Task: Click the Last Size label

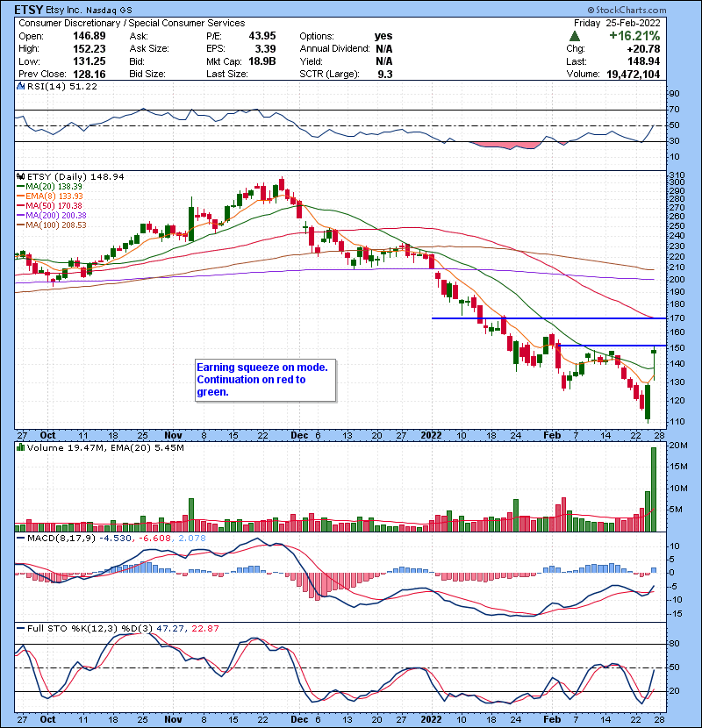Action: pos(227,74)
